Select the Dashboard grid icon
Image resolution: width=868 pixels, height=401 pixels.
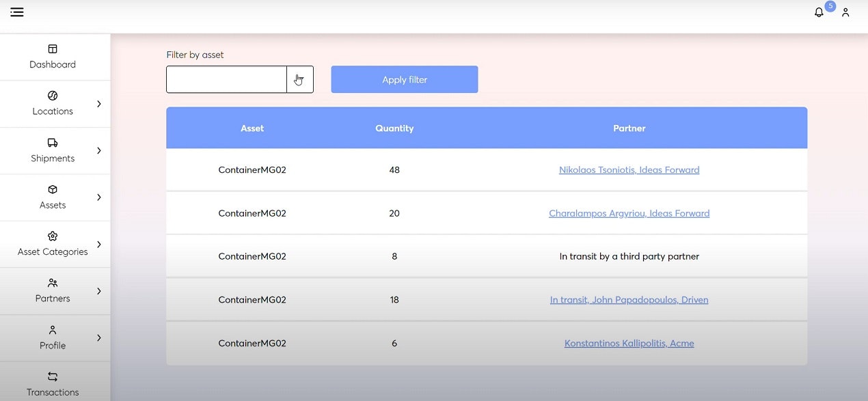pyautogui.click(x=53, y=49)
